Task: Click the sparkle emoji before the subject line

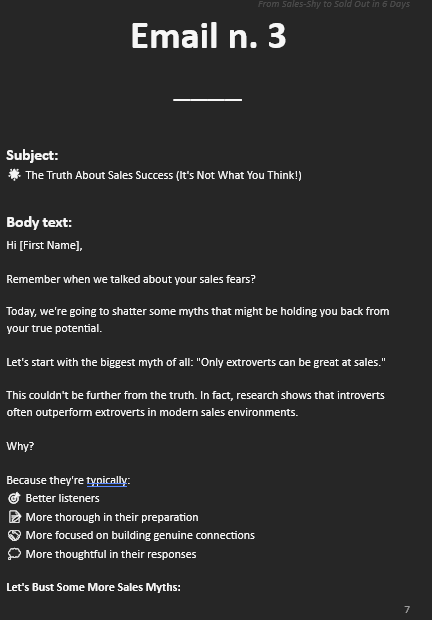Action: point(14,175)
